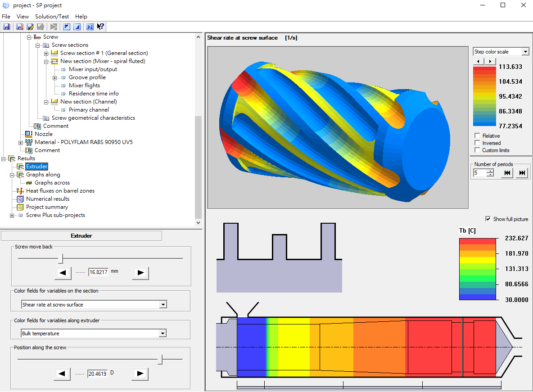The image size is (533, 392).
Task: Click the Position along the screw value field
Action: point(97,374)
